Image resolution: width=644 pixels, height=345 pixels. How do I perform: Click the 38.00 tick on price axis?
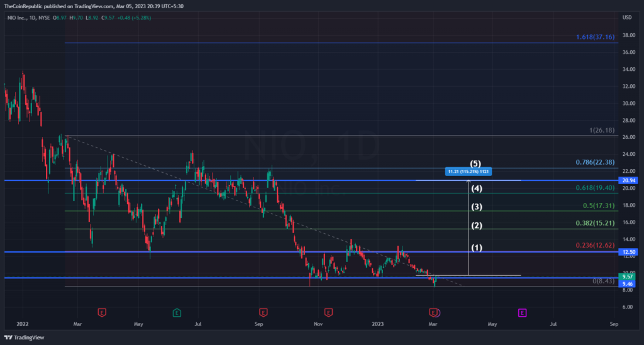628,35
